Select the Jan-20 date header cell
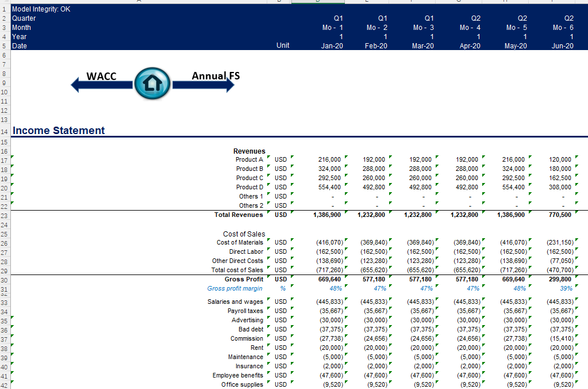The height and width of the screenshot is (389, 588). (332, 45)
